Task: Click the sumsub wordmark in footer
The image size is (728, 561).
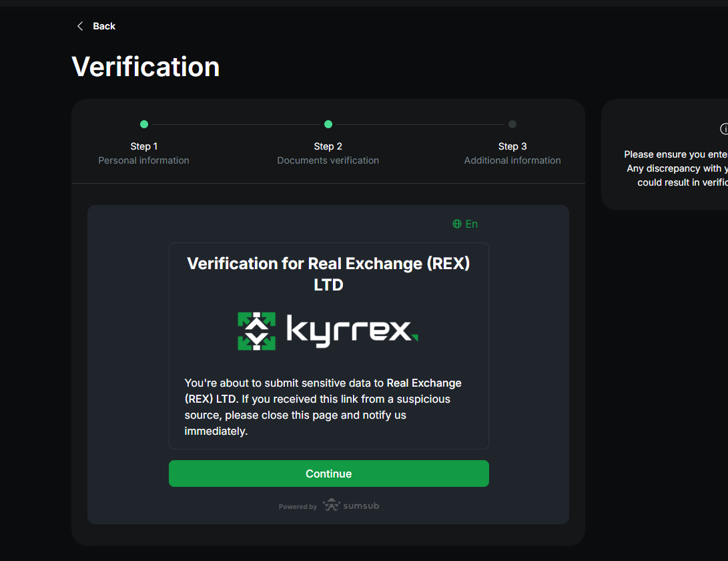Action: click(361, 506)
